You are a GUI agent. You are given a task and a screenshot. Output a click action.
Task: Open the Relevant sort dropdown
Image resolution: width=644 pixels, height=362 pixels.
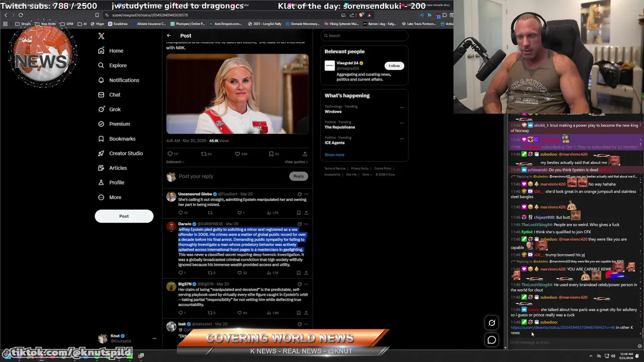(x=175, y=162)
